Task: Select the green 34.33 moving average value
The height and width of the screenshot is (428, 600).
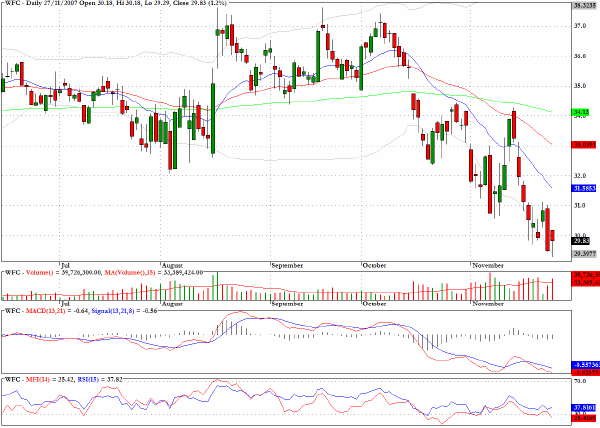Action: (581, 112)
